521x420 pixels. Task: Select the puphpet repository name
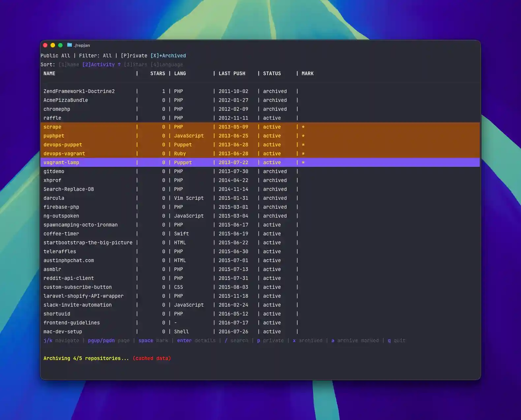click(54, 136)
